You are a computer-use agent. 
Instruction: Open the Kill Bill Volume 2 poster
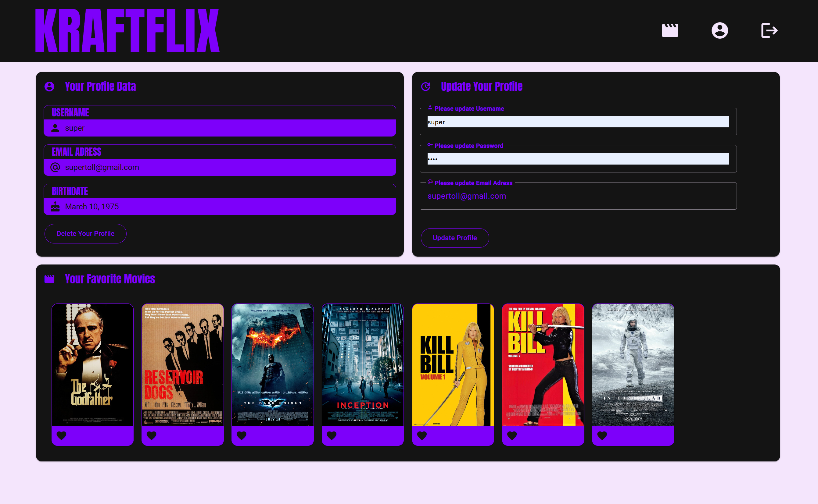[543, 365]
